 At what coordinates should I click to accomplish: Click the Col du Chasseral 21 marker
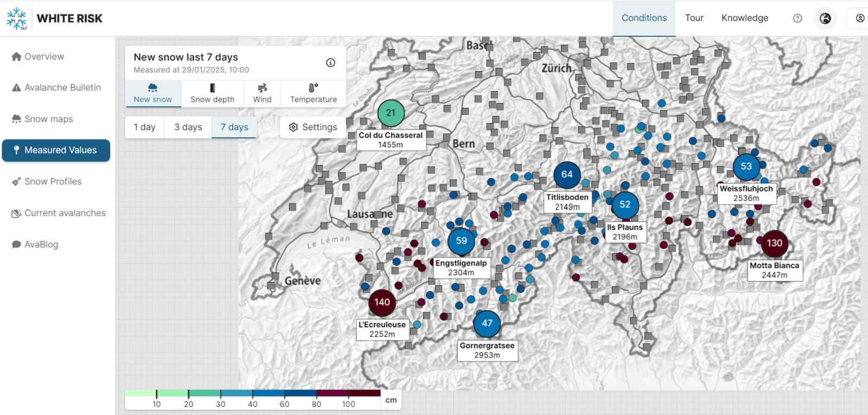pos(391,113)
